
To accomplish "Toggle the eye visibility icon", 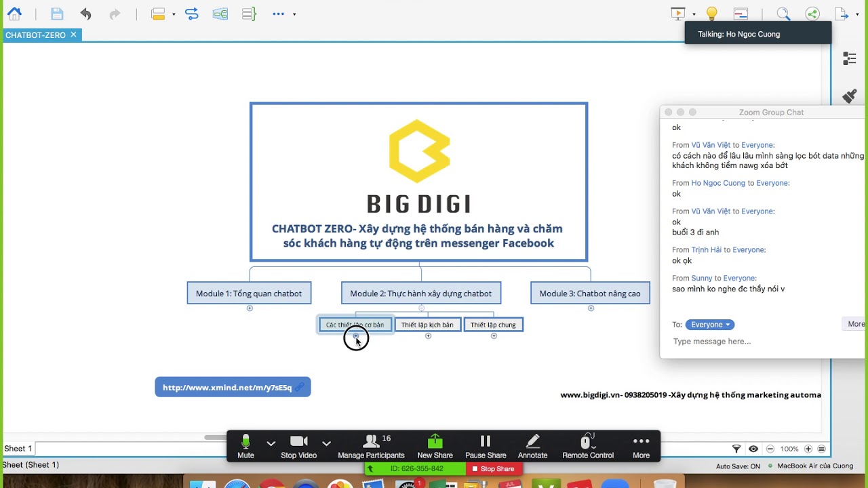I will 753,449.
